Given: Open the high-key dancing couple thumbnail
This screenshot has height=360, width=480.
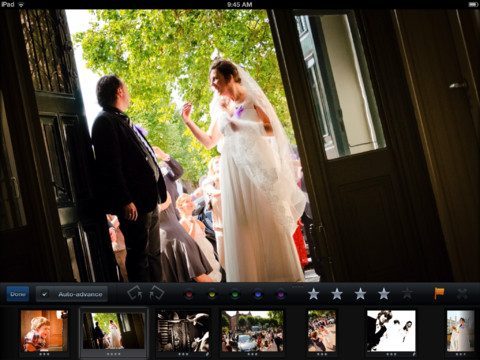Looking at the screenshot, I should pos(391,331).
